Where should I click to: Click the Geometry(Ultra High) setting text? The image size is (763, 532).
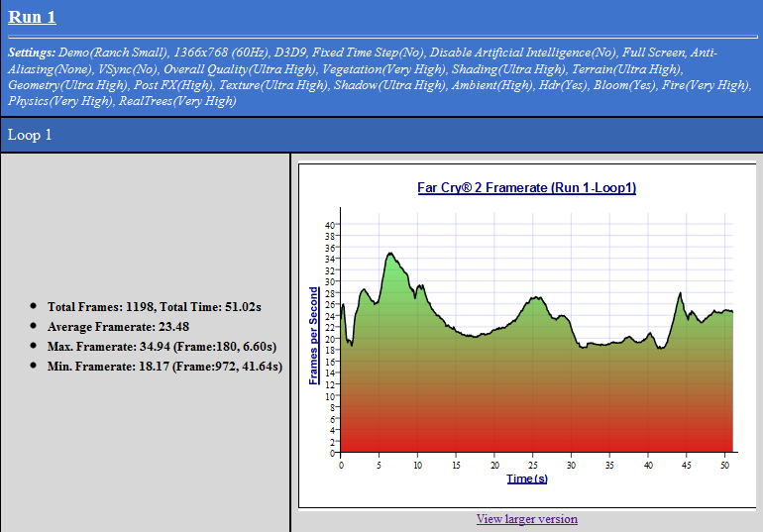(x=67, y=85)
